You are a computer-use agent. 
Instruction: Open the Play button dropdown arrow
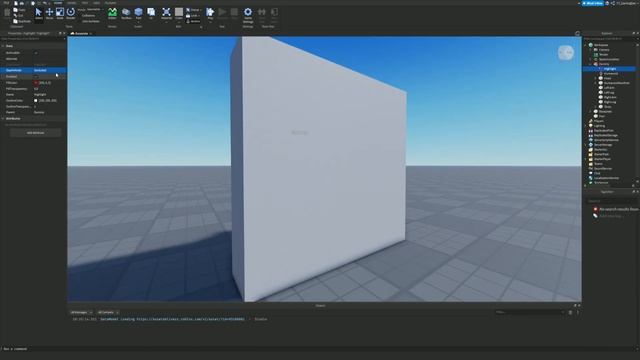point(210,22)
